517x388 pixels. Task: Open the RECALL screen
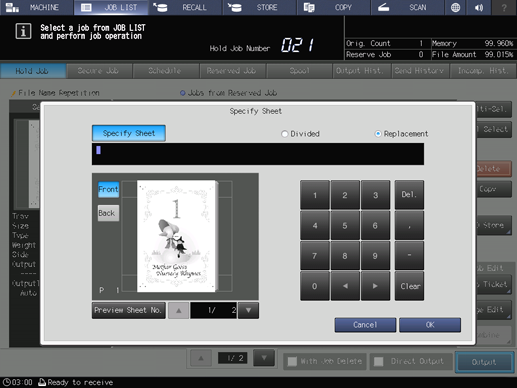coord(185,7)
